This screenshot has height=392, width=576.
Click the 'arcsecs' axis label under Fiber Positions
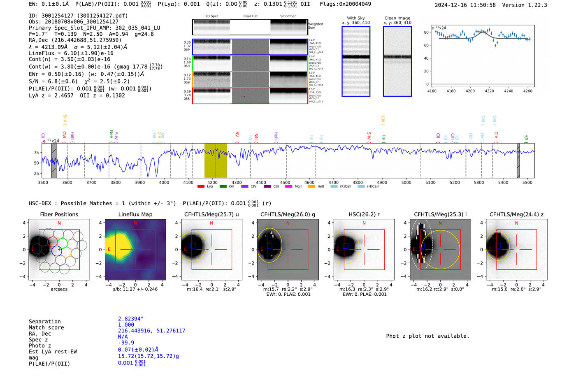[59, 289]
